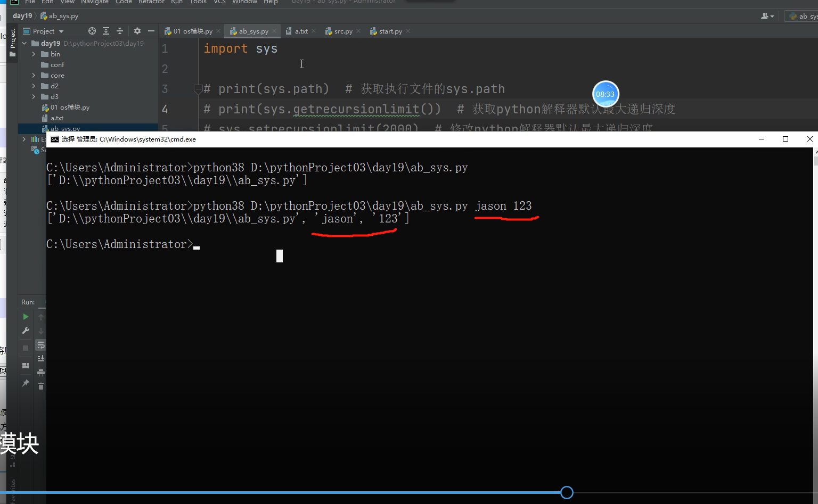Close the a.txt editor tab
The image size is (818, 504).
pos(314,31)
